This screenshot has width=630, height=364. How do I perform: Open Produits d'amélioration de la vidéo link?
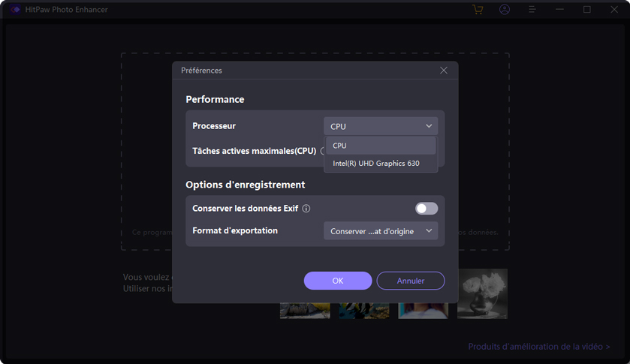coord(539,346)
